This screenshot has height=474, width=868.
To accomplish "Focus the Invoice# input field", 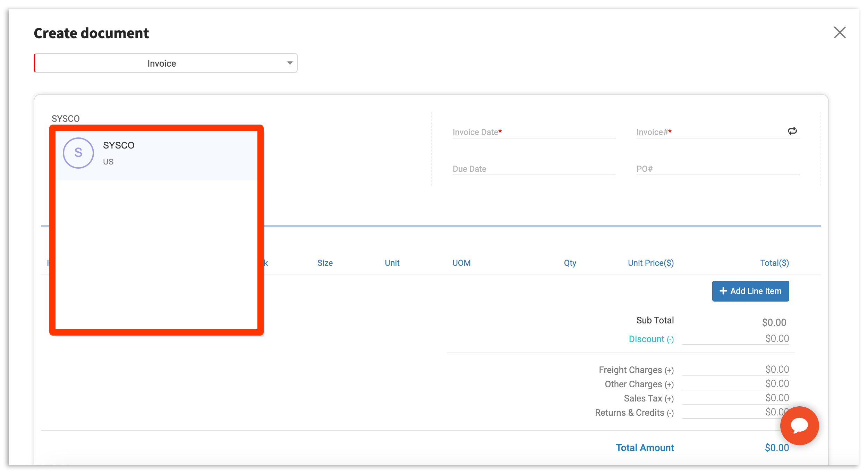I will tap(708, 132).
